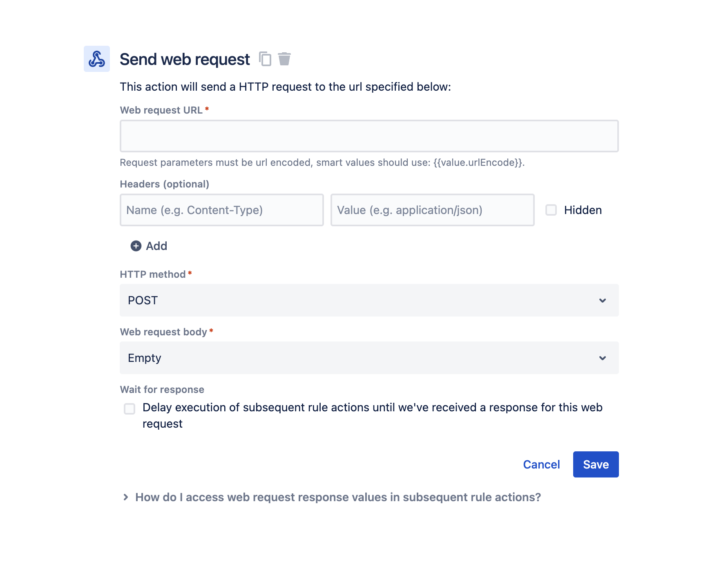The width and height of the screenshot is (728, 580).
Task: Click the header Name input field
Action: 221,210
